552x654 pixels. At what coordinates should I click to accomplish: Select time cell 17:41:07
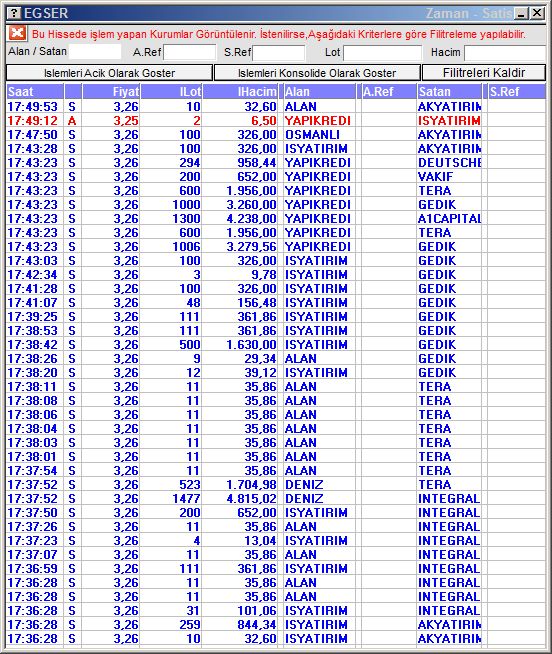click(x=33, y=302)
